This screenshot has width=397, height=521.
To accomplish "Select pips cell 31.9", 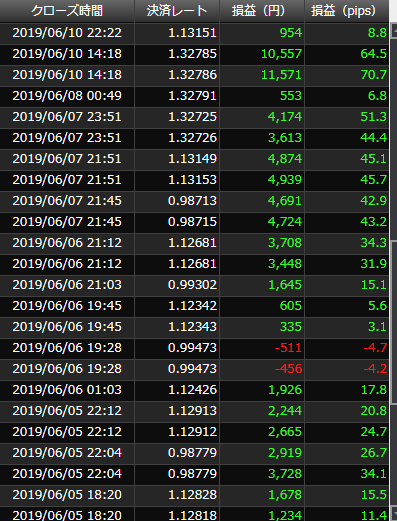I will [347, 264].
